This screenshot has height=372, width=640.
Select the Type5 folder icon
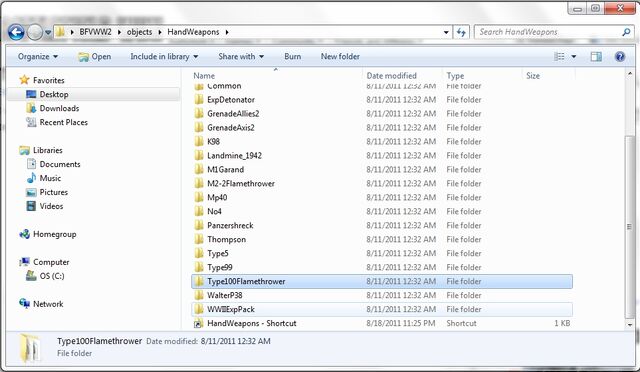(x=199, y=253)
